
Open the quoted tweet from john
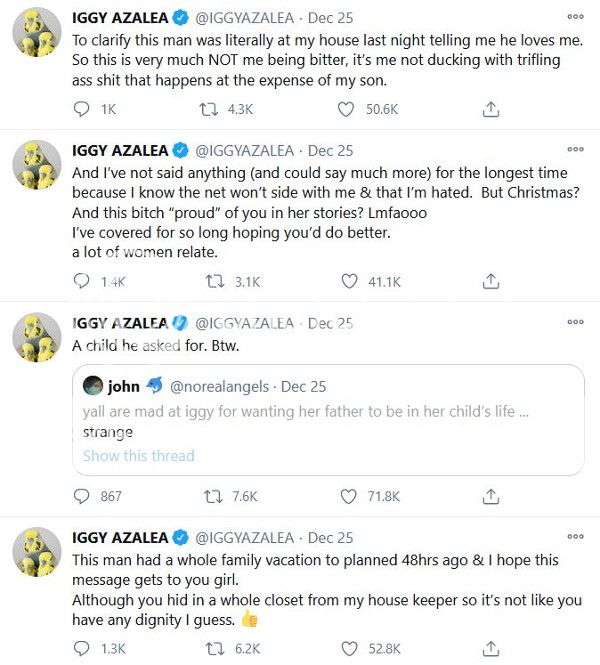pos(330,420)
